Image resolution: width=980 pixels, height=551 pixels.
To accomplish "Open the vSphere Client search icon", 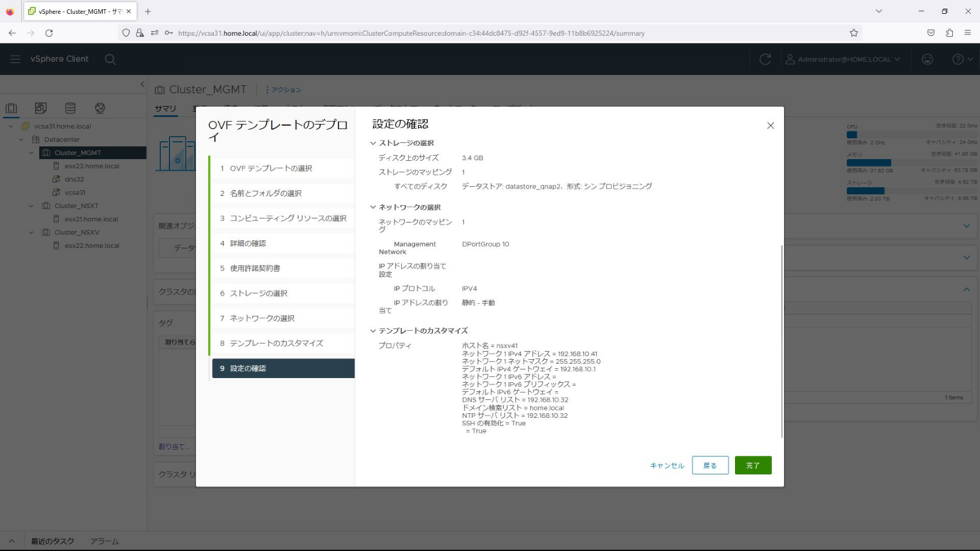I will coord(110,59).
